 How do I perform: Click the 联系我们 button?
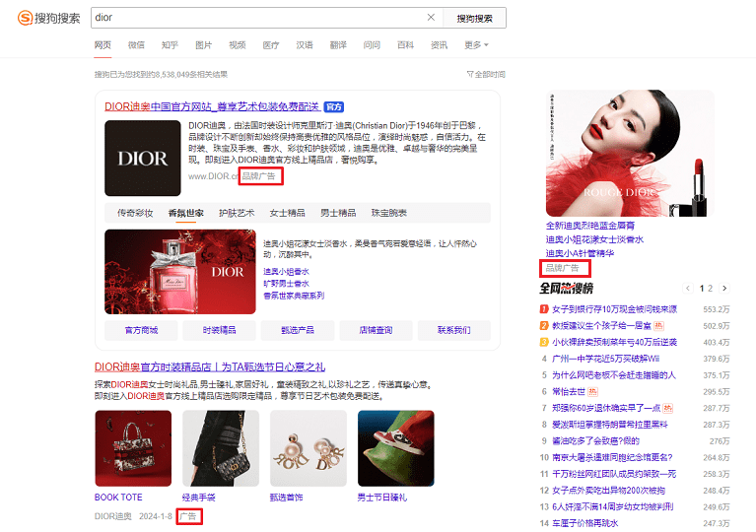(x=454, y=330)
